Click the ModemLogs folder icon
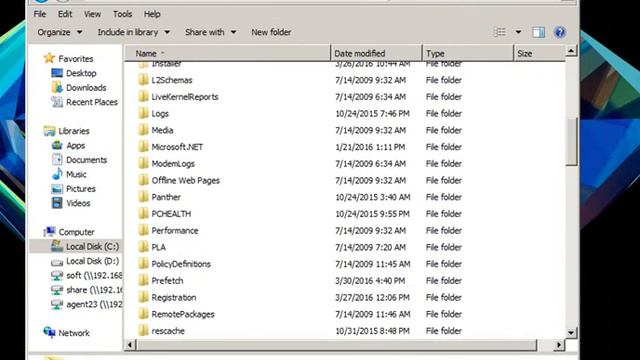 (x=143, y=163)
